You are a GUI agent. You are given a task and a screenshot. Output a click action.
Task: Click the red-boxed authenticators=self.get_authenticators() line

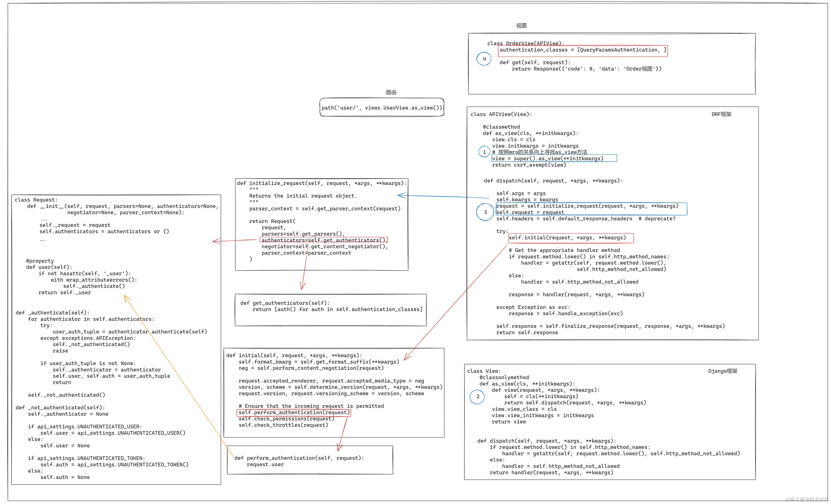pos(324,240)
